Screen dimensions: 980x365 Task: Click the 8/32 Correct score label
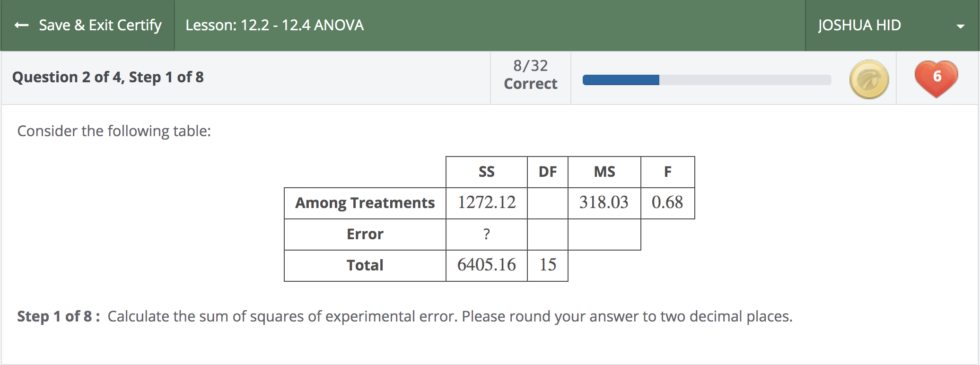[530, 74]
